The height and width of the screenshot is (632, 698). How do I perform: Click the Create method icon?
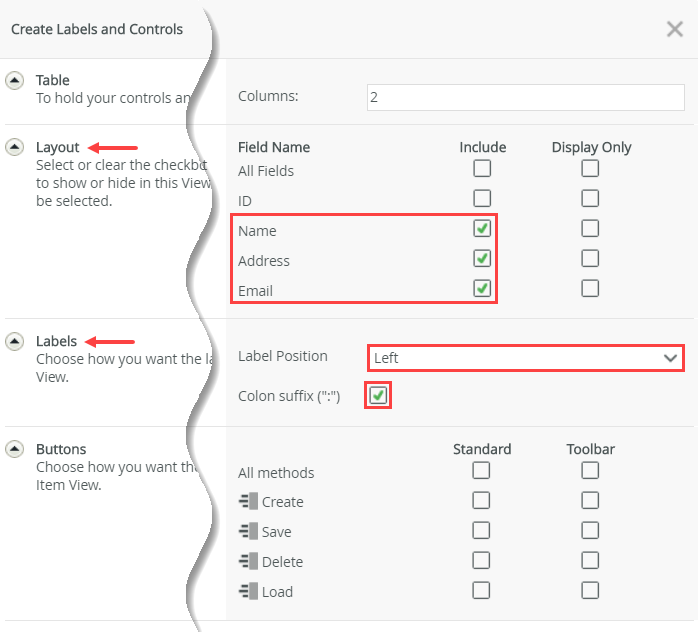point(248,501)
